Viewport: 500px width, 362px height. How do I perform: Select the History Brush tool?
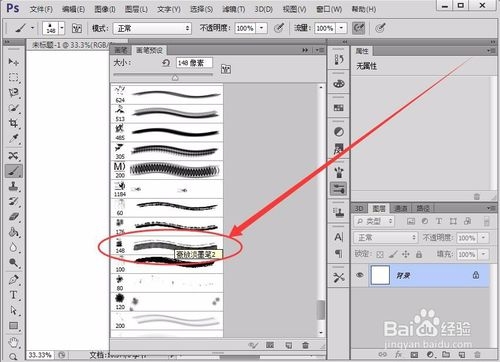pos(13,201)
